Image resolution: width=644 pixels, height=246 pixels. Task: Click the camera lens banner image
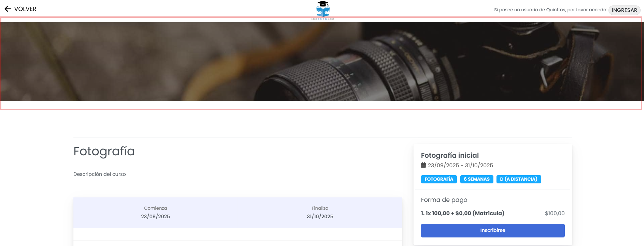click(322, 62)
